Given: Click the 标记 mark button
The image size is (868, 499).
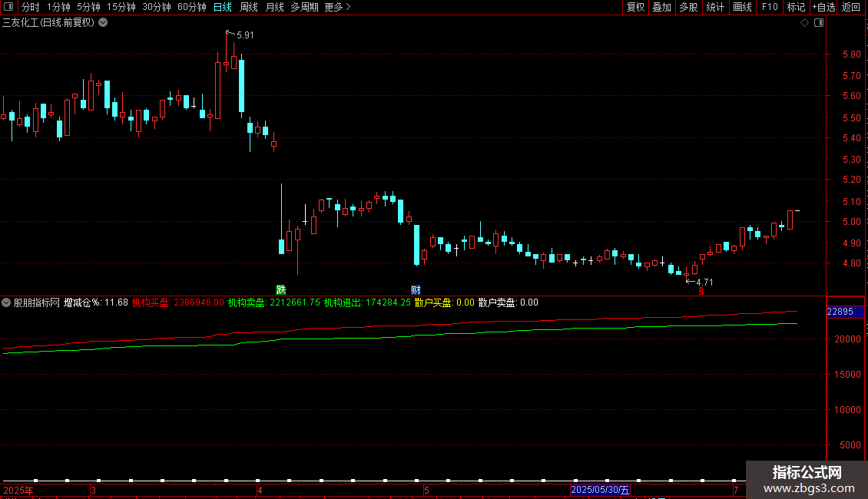Looking at the screenshot, I should (796, 7).
